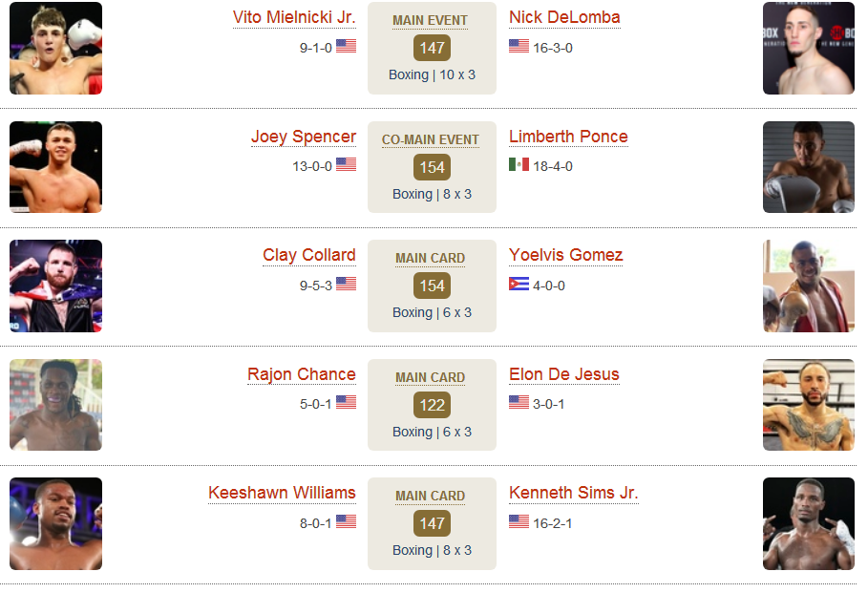Select the Joey Spencer name link
868x593 pixels.
click(304, 137)
